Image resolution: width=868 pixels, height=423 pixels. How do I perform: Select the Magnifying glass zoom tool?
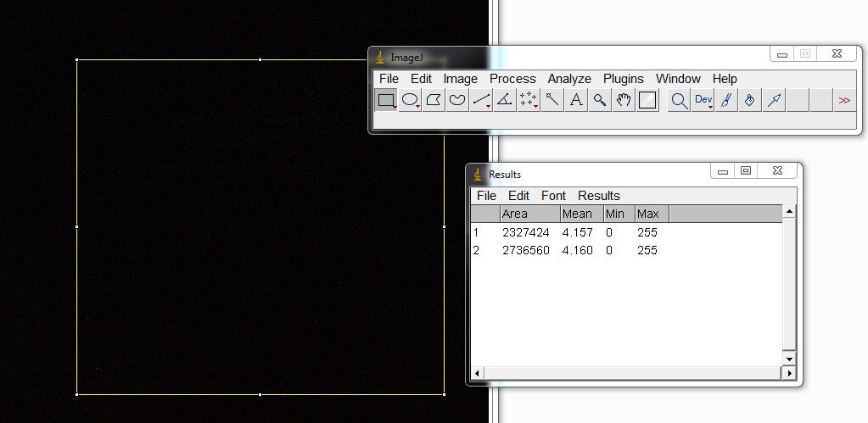(600, 100)
